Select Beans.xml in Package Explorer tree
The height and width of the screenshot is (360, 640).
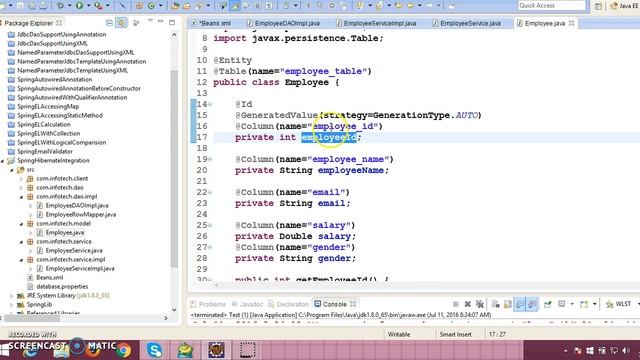click(49, 278)
